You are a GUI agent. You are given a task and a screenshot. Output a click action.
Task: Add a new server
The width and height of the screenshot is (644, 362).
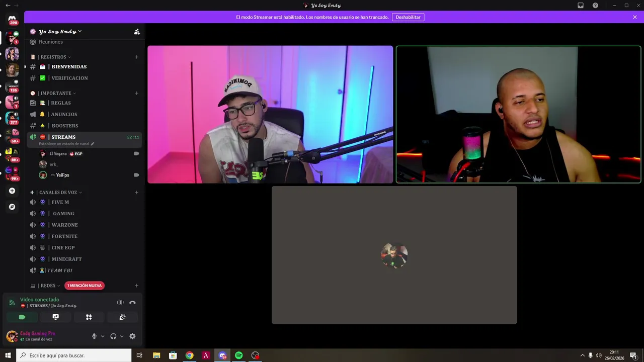pos(12,191)
